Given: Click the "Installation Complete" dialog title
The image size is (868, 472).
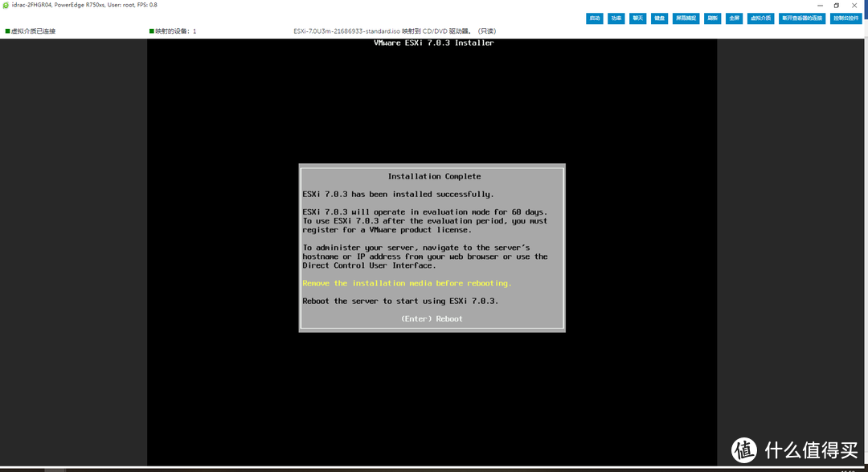Looking at the screenshot, I should click(x=434, y=176).
